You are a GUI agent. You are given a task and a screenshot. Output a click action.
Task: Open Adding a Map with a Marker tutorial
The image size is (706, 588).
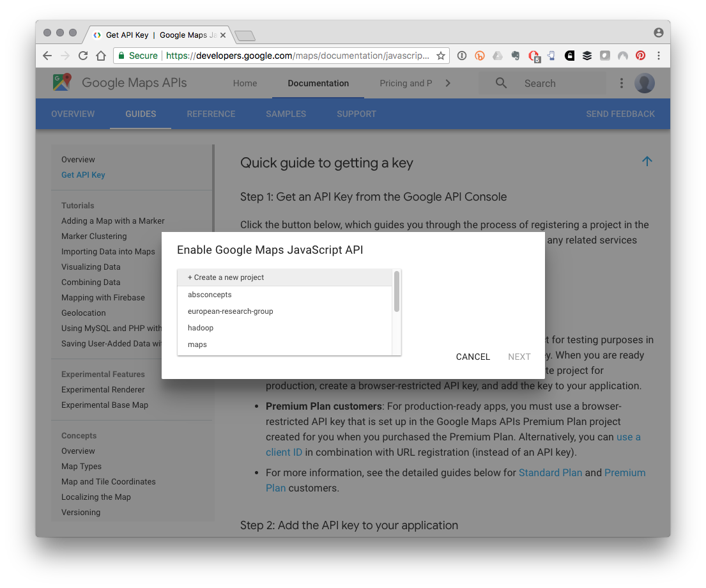[113, 220]
